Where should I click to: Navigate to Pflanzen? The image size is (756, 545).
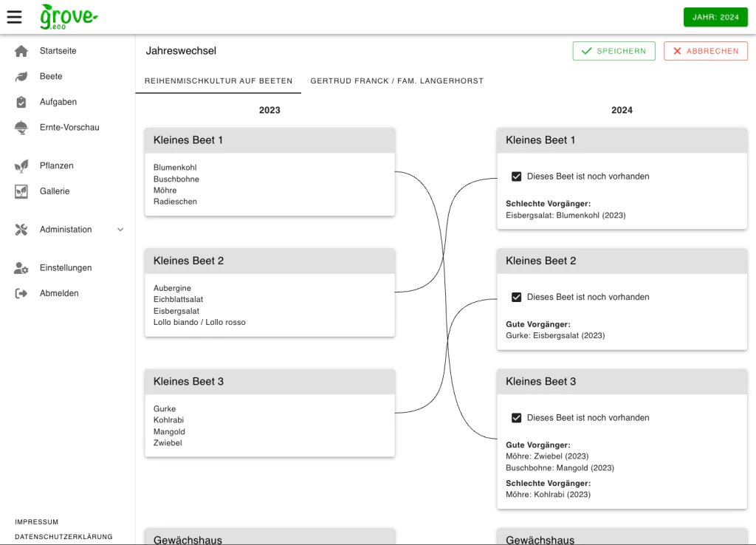[56, 165]
